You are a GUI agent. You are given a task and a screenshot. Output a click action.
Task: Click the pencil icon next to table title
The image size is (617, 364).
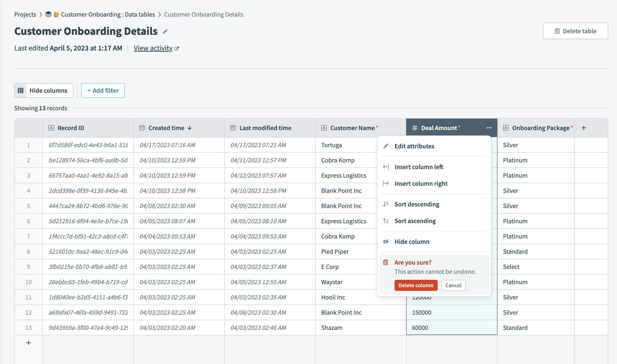[x=165, y=31]
